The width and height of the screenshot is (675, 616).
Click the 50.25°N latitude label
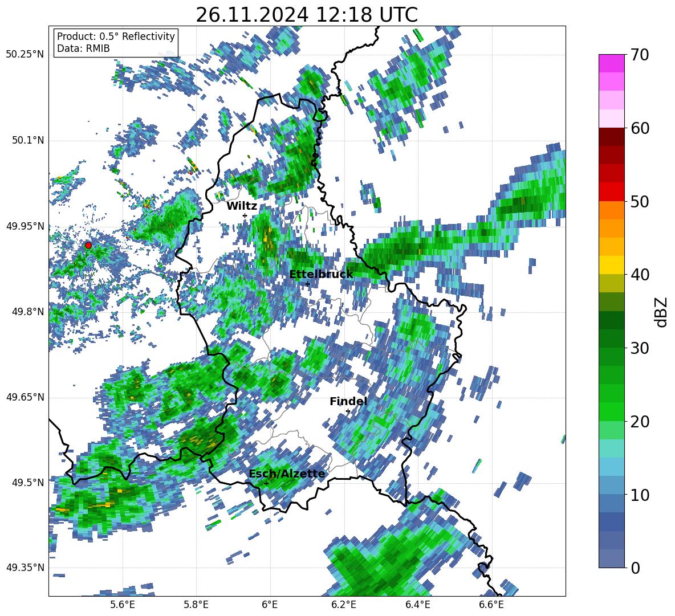(25, 55)
